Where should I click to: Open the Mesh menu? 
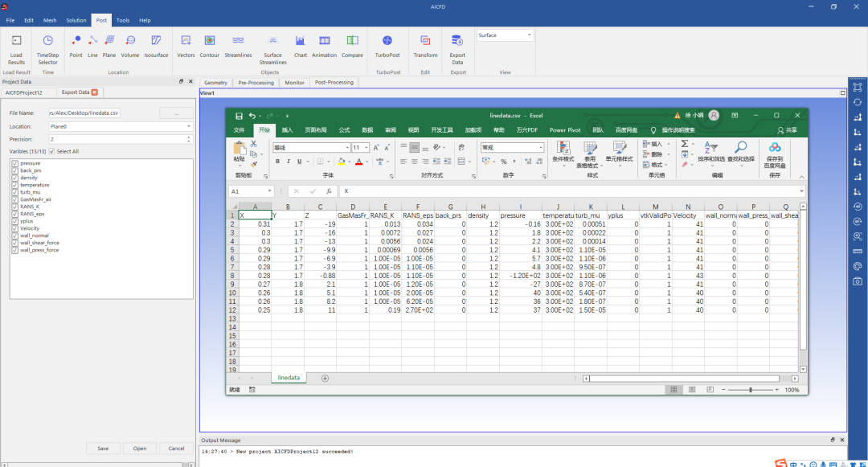(x=50, y=20)
